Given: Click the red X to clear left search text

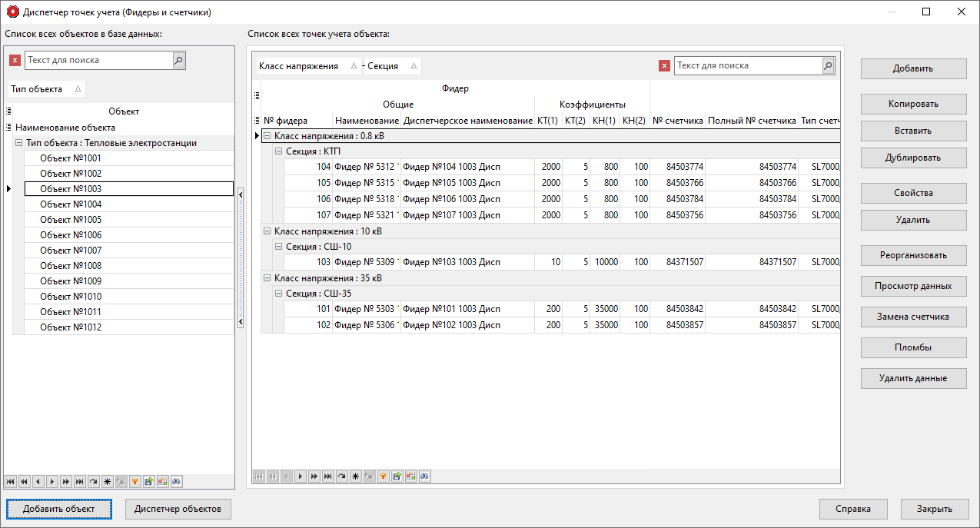Looking at the screenshot, I should pyautogui.click(x=14, y=59).
